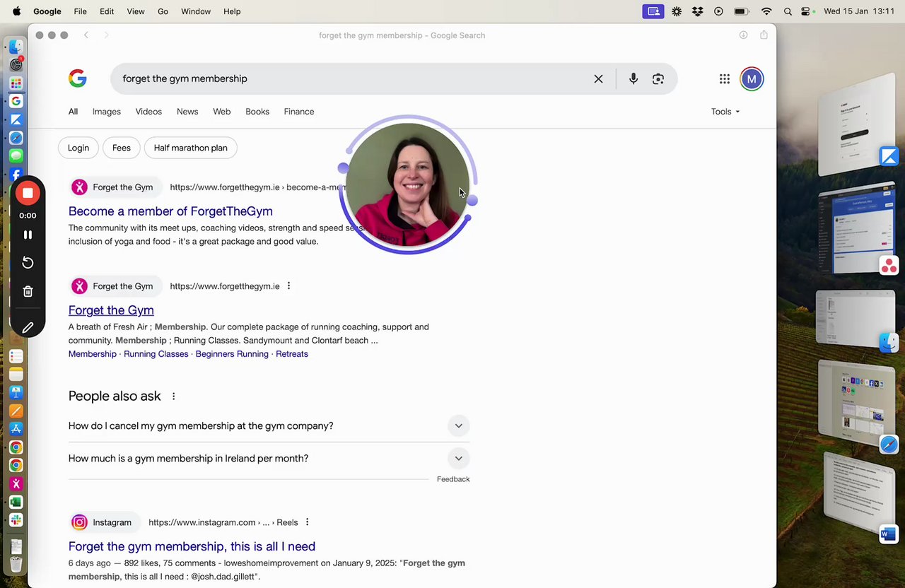
Task: Open the Edit menu
Action: tap(107, 11)
